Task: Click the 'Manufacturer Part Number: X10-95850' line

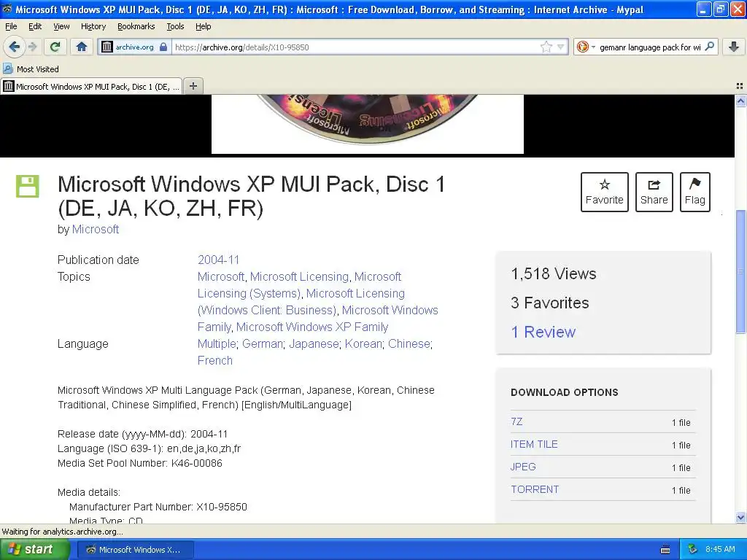Action: click(x=158, y=507)
